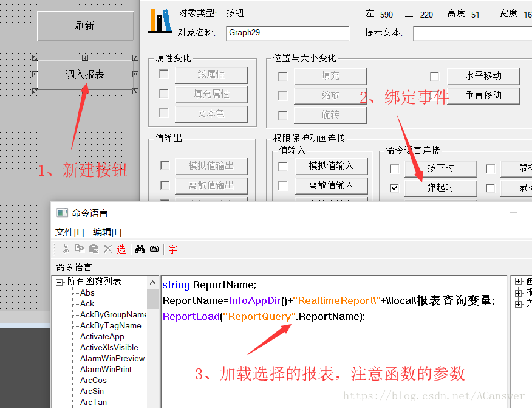
Task: Click the books icon beside 对象类型
Action: pyautogui.click(x=160, y=21)
